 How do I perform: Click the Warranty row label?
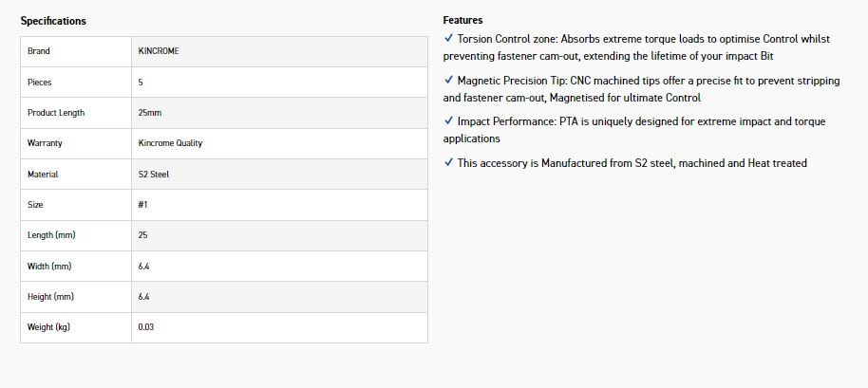(44, 143)
